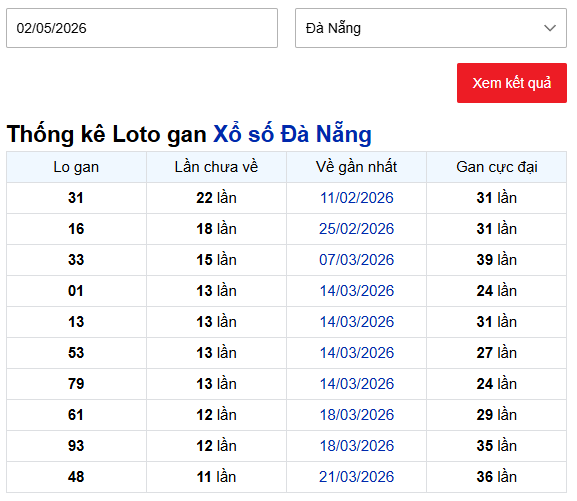Screen dimensions: 577x501
Task: Select the Lo gan number 48
Action: tap(76, 477)
